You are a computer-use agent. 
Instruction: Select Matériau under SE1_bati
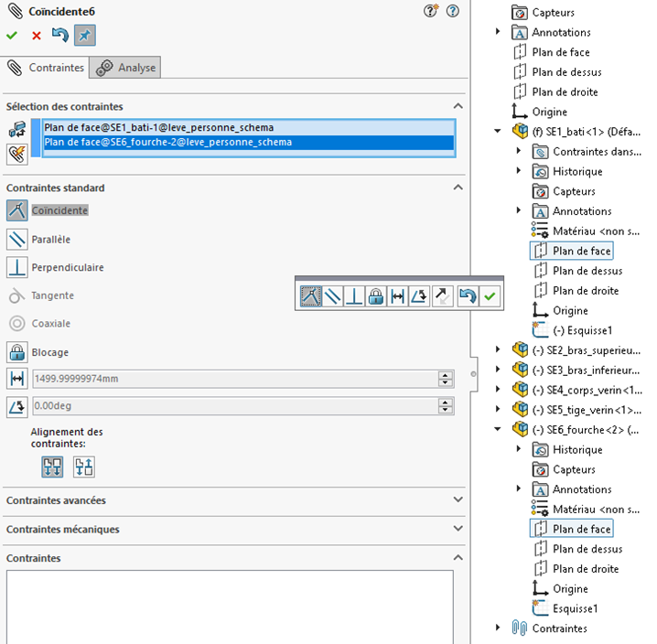[x=586, y=231]
